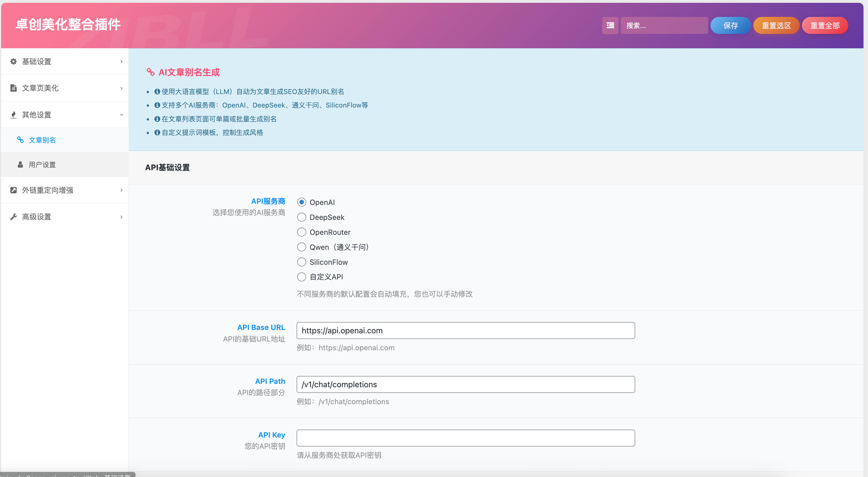Click the API服务商 field label
The width and height of the screenshot is (868, 477).
(268, 201)
